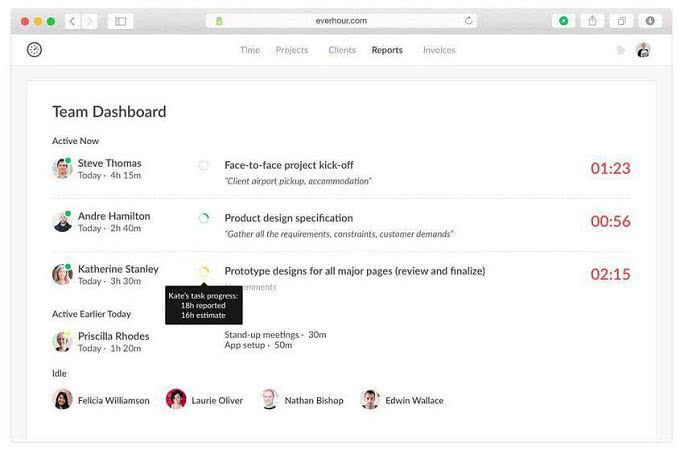Show all tabs with the tabs icon
This screenshot has height=450, width=684.
[621, 20]
